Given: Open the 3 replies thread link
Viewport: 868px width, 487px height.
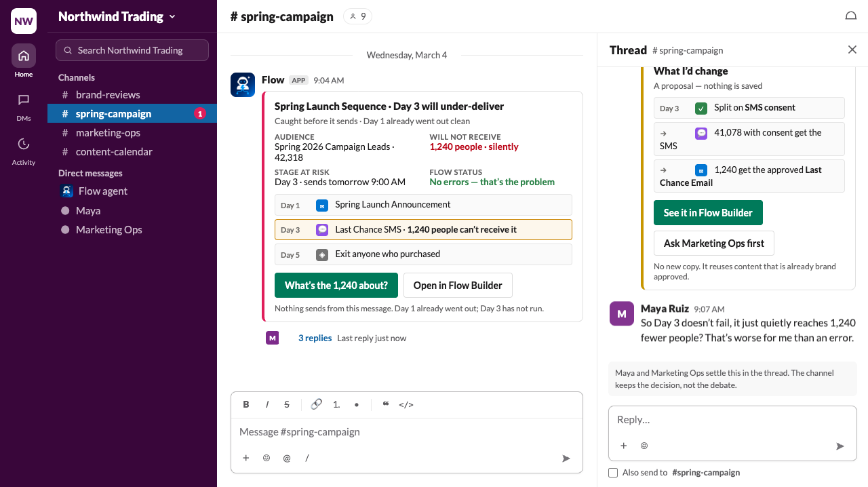Looking at the screenshot, I should [x=315, y=338].
